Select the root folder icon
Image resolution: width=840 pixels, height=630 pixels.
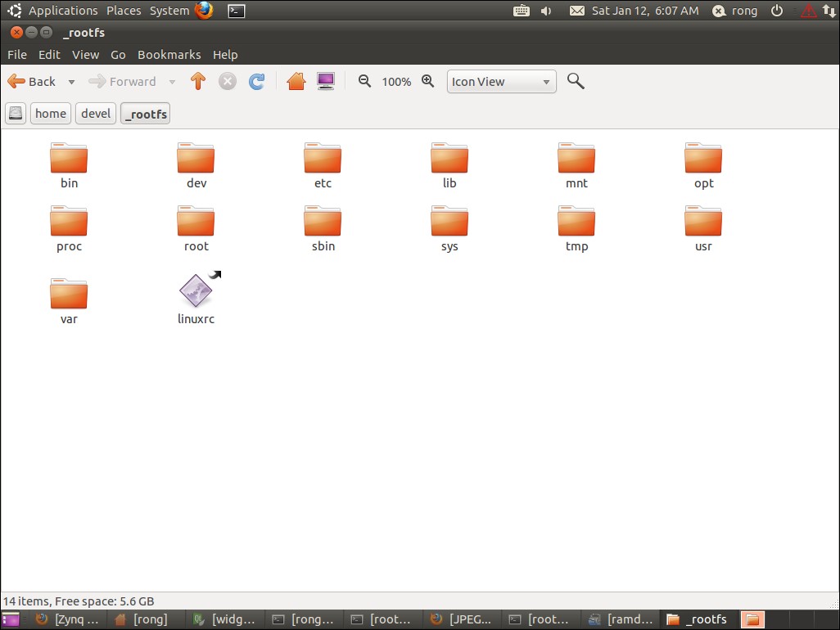coord(196,221)
